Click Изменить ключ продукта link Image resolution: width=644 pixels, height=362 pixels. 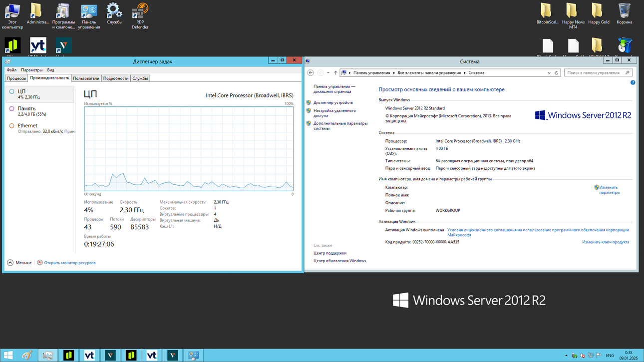[x=606, y=242]
